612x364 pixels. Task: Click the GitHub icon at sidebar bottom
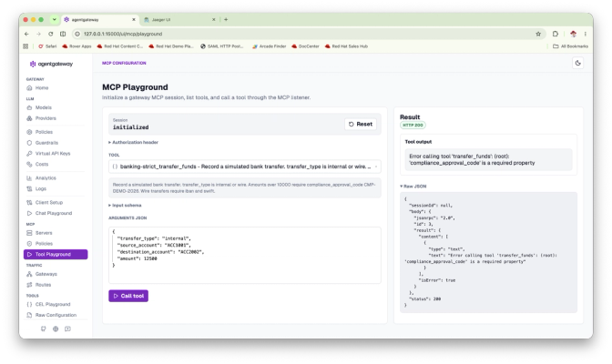tap(44, 329)
